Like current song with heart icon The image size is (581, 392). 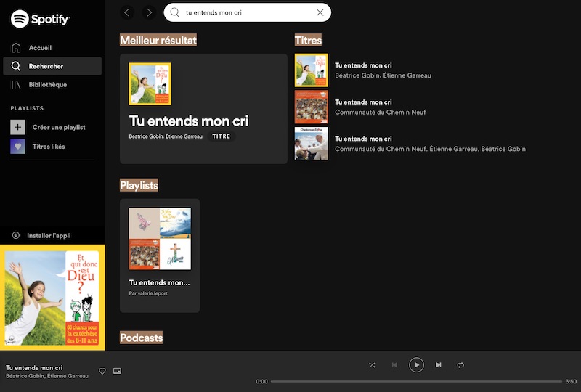point(102,371)
